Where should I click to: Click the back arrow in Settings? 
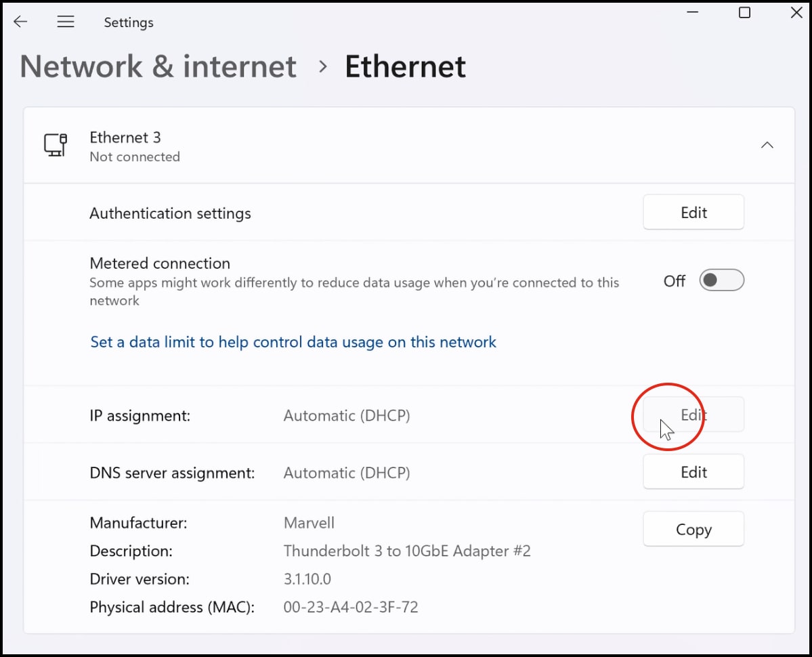click(20, 22)
